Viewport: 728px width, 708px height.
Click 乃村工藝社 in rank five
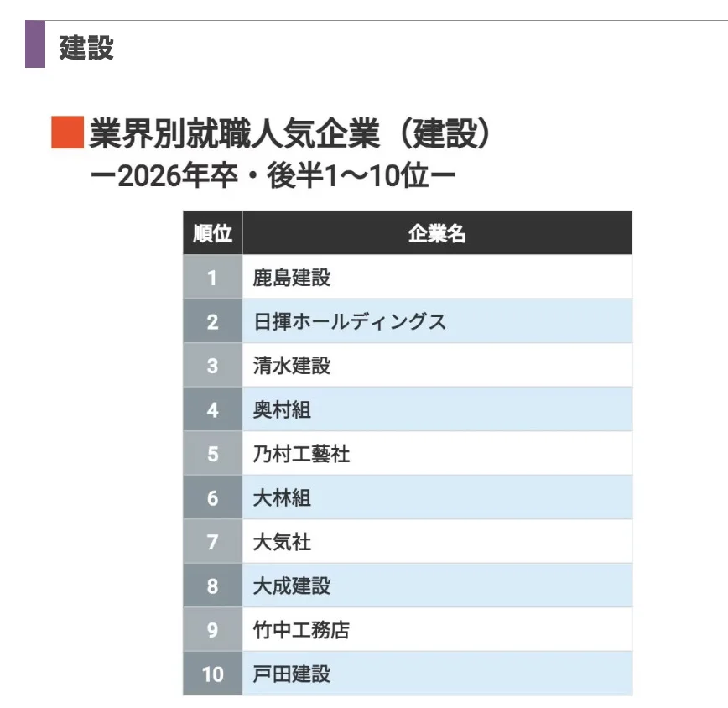click(x=301, y=454)
